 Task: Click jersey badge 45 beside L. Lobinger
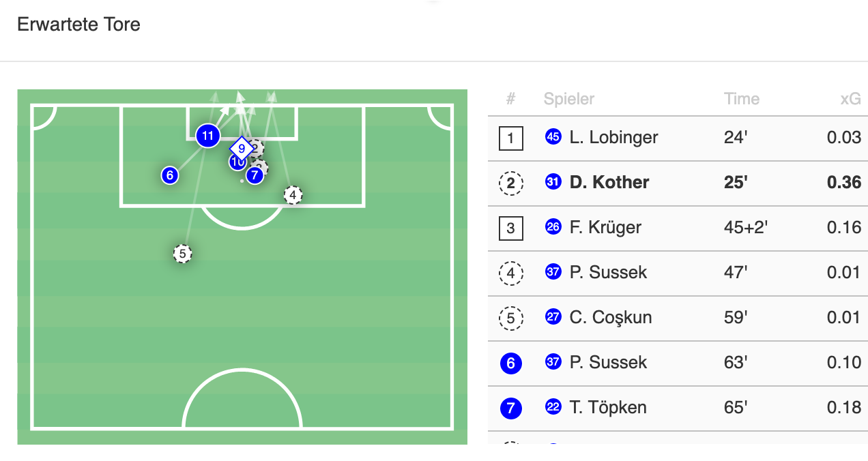tap(553, 137)
